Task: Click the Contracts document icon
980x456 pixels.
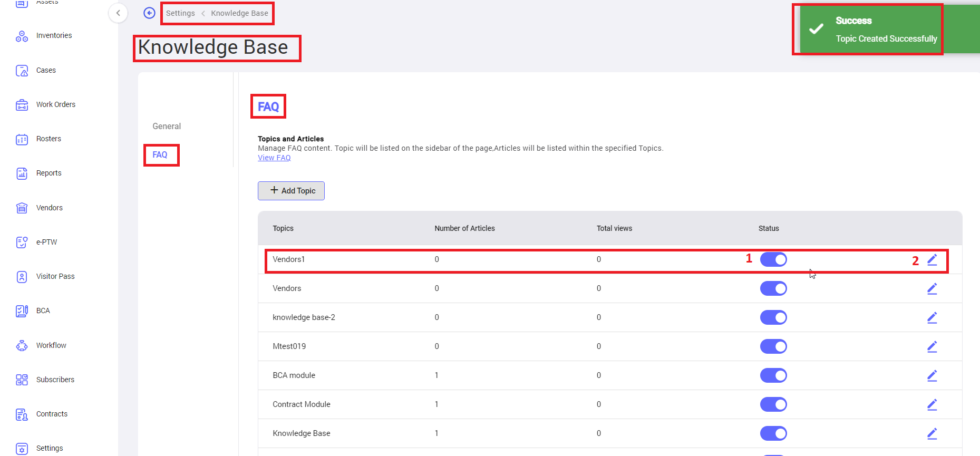Action: [x=22, y=414]
